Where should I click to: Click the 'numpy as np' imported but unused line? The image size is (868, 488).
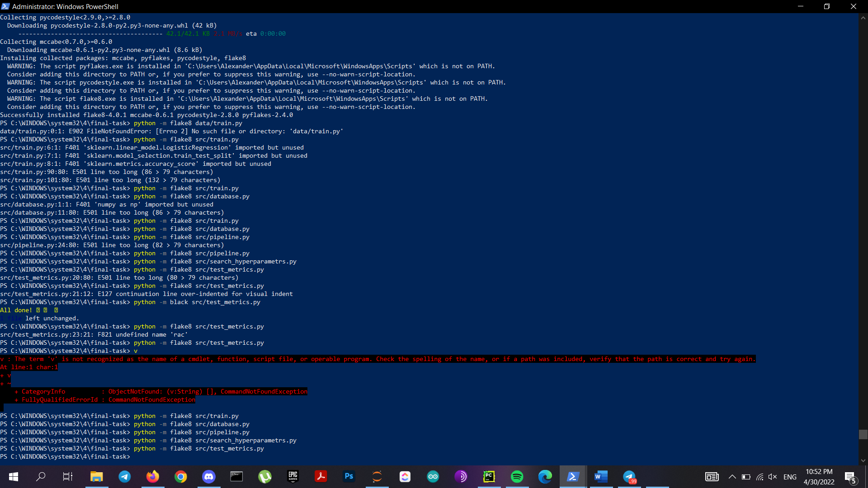point(107,205)
